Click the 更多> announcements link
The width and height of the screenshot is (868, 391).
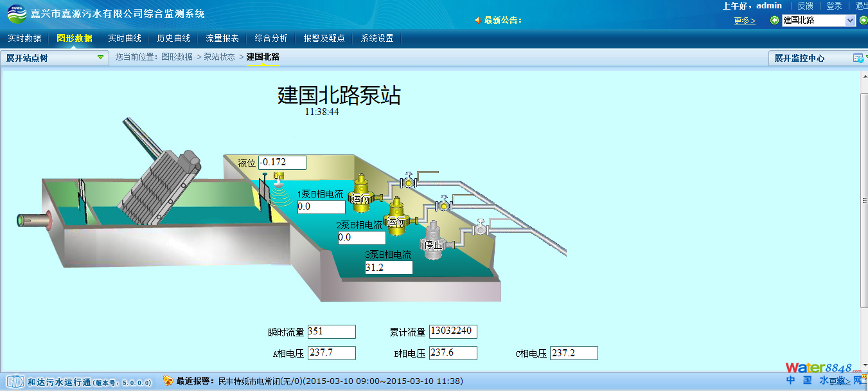745,21
